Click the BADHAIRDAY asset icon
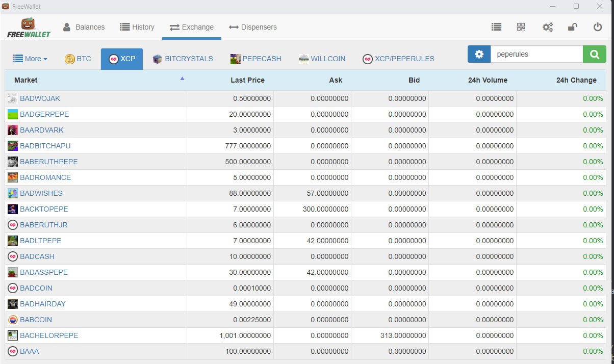 pos(13,304)
